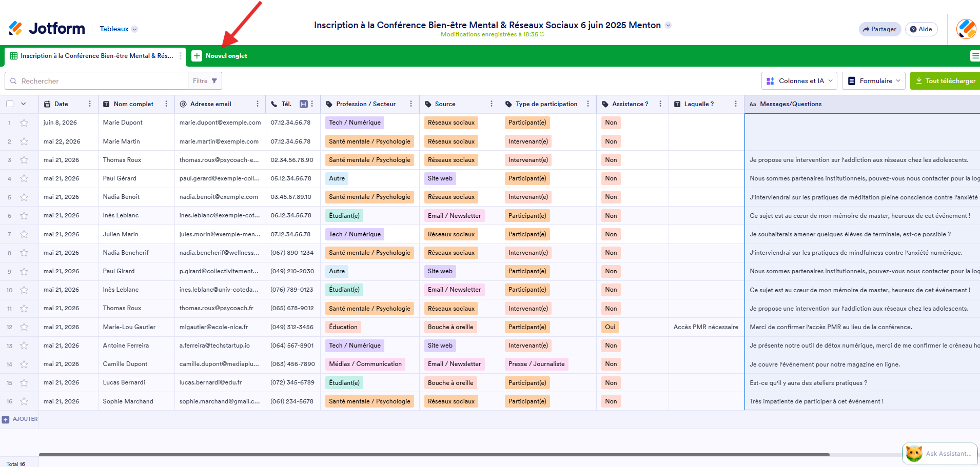Open Nom complet column options menu
980x467 pixels.
[x=166, y=104]
